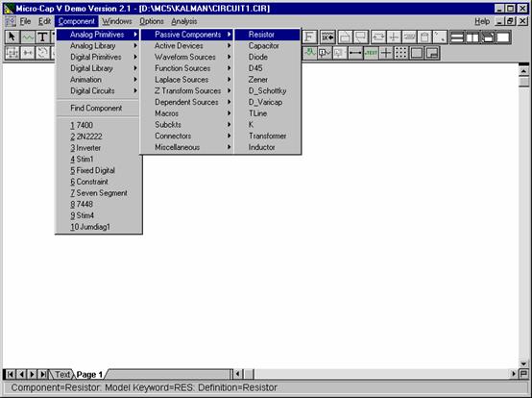This screenshot has width=532, height=398.
Task: Click the horizontal scrollbar right arrow
Action: point(514,374)
